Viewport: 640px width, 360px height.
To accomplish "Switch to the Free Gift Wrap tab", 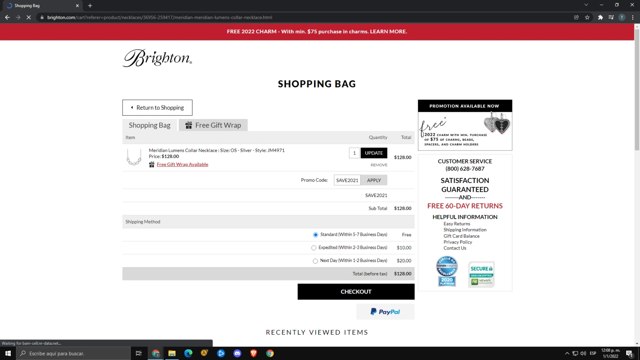I will click(x=213, y=125).
